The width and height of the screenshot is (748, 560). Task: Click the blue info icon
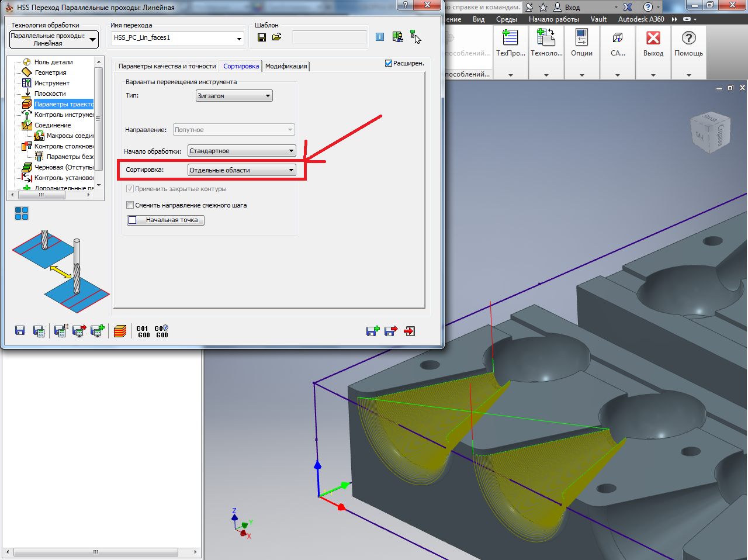tap(380, 37)
